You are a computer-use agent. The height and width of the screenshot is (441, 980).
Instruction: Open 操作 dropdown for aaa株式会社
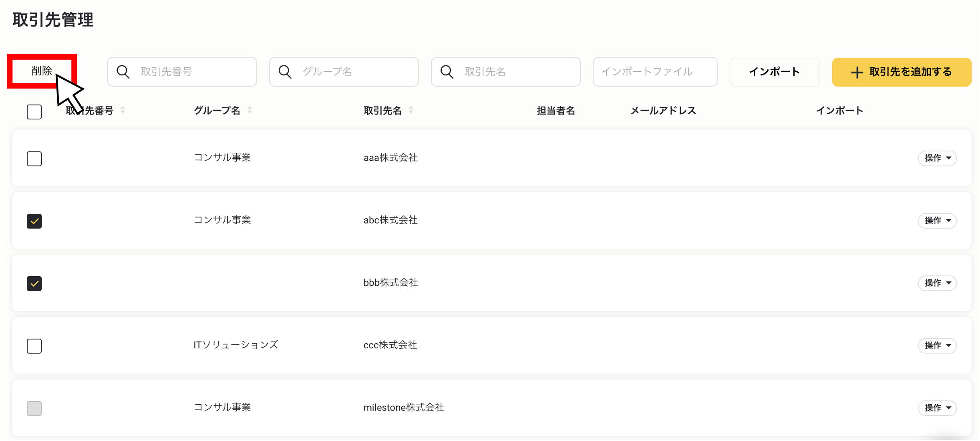click(937, 158)
